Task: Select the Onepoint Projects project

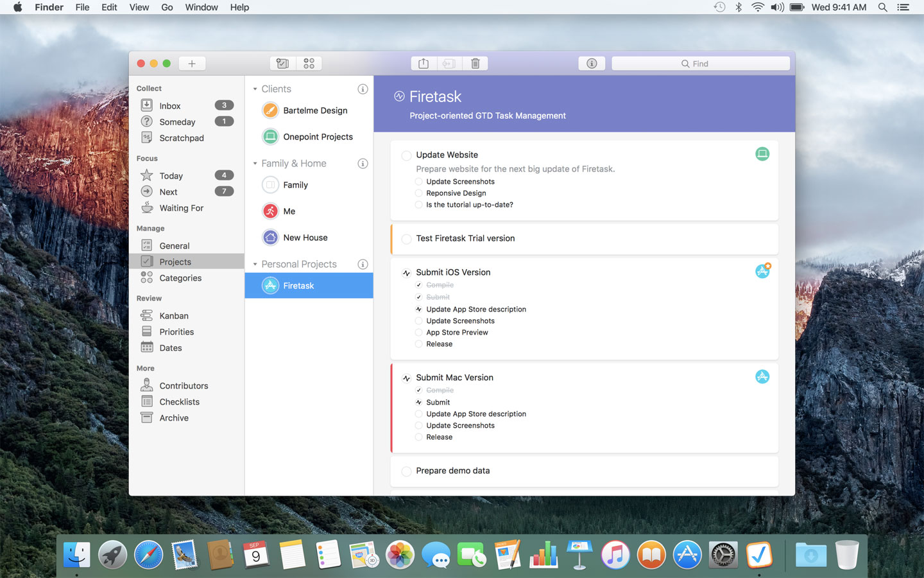Action: pyautogui.click(x=309, y=137)
